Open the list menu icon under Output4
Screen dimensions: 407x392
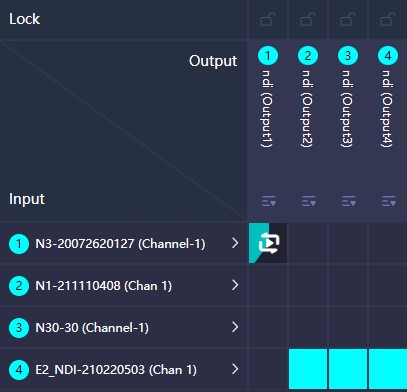point(389,201)
